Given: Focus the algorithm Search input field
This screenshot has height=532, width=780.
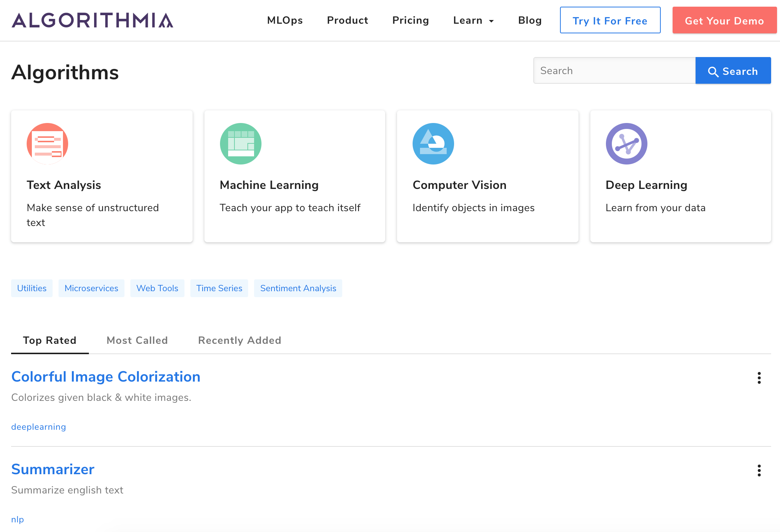Looking at the screenshot, I should click(614, 70).
